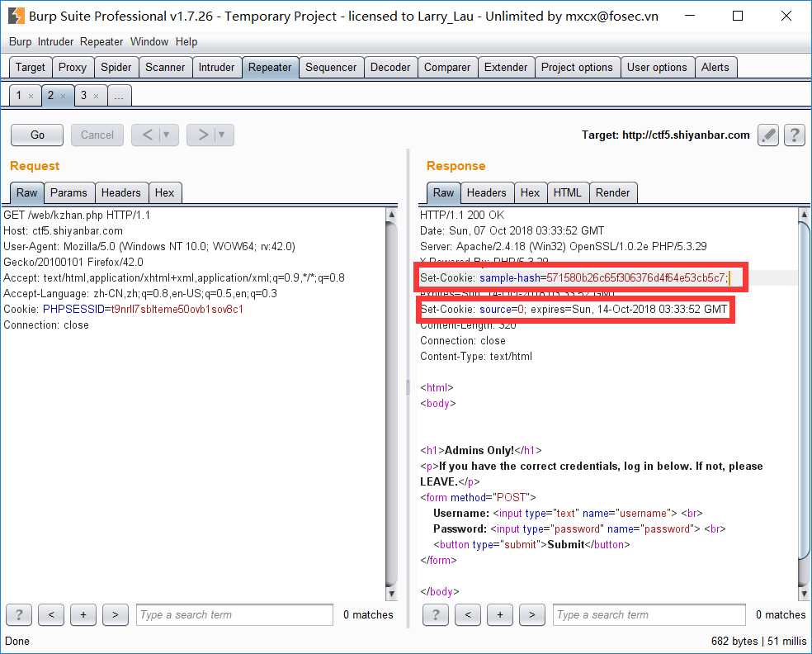The height and width of the screenshot is (654, 812).
Task: Switch to the Decoder tab
Action: [390, 68]
